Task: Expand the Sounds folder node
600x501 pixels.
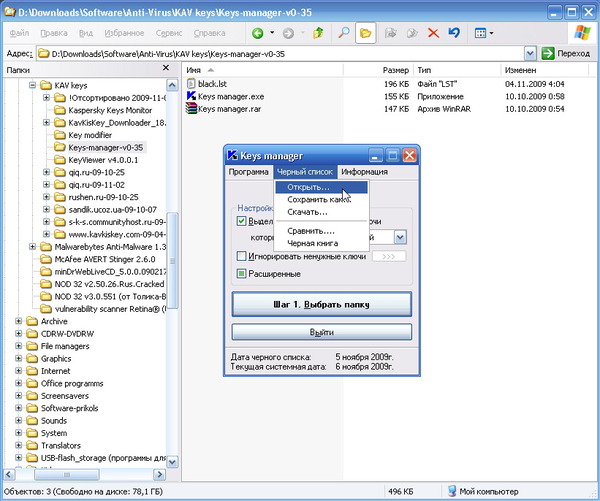Action: click(x=18, y=420)
